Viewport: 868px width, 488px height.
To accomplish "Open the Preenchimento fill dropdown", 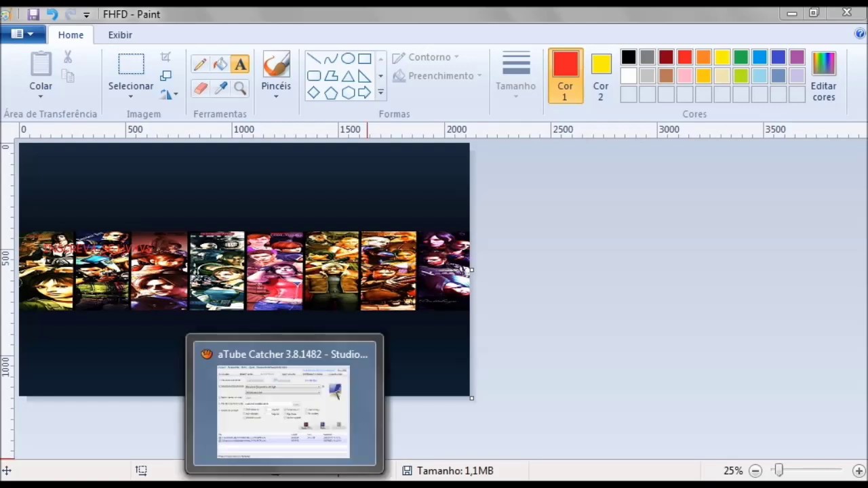I will [x=437, y=76].
